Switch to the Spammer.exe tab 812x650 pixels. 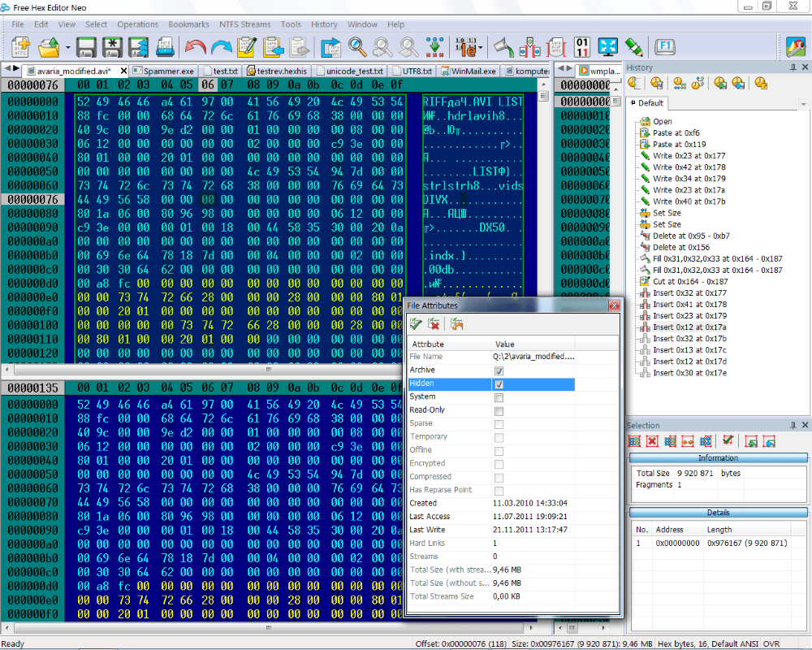click(x=164, y=71)
